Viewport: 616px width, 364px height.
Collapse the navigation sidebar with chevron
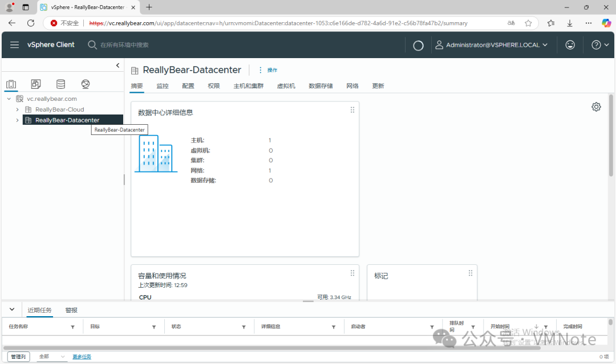117,66
